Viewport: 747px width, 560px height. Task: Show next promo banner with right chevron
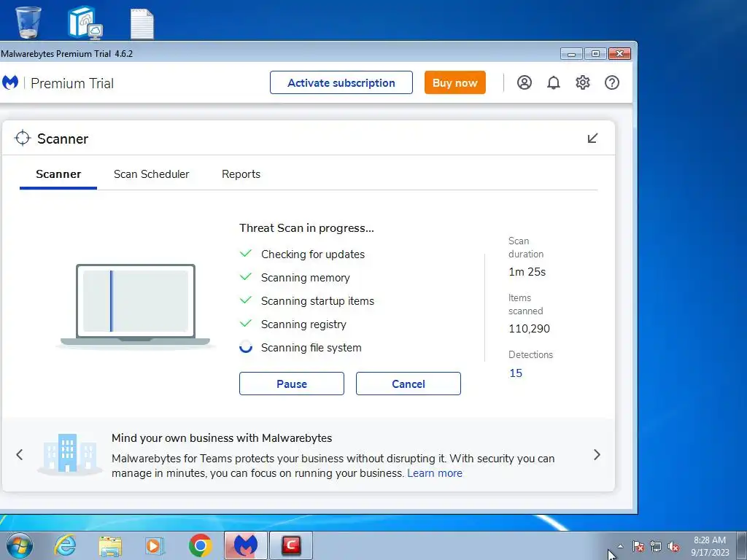[597, 455]
